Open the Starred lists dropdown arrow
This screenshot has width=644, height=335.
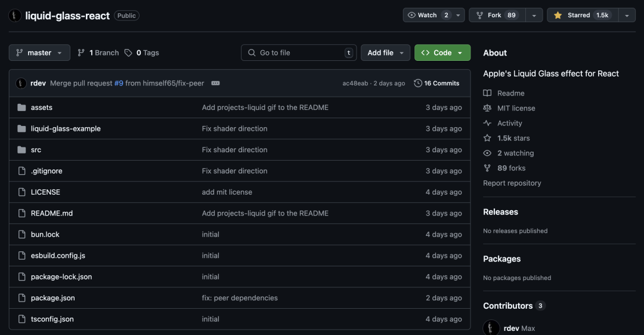point(627,16)
